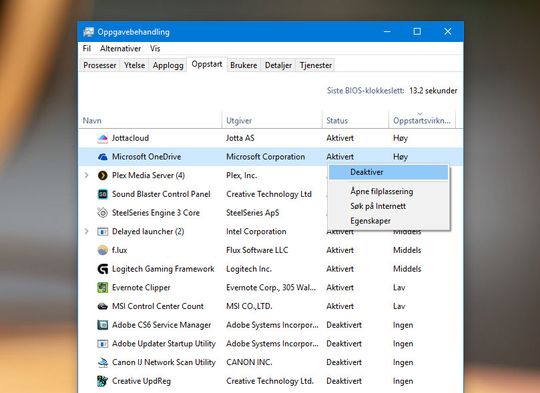Click the Plex Media Server icon
This screenshot has height=393, width=540.
coord(103,175)
